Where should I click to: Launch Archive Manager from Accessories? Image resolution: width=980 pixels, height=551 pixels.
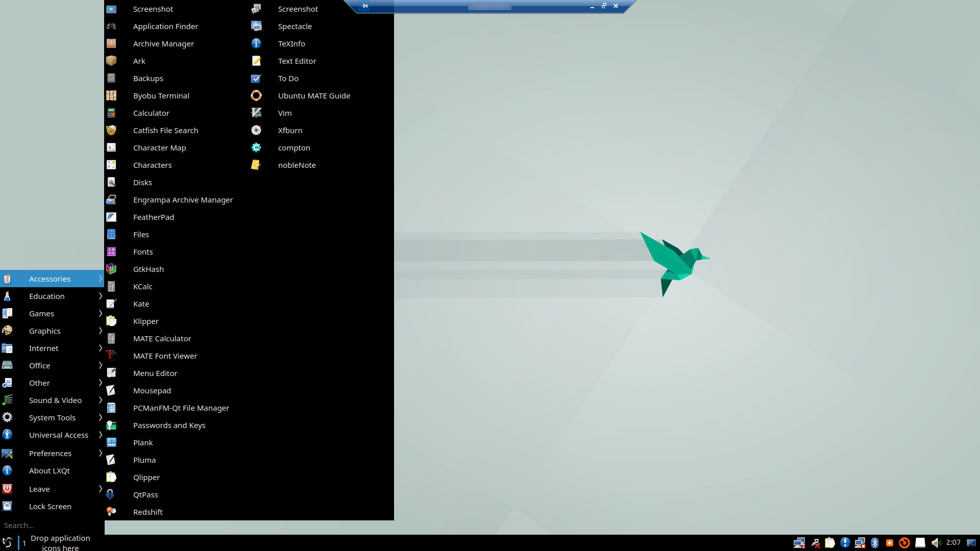pos(177,44)
